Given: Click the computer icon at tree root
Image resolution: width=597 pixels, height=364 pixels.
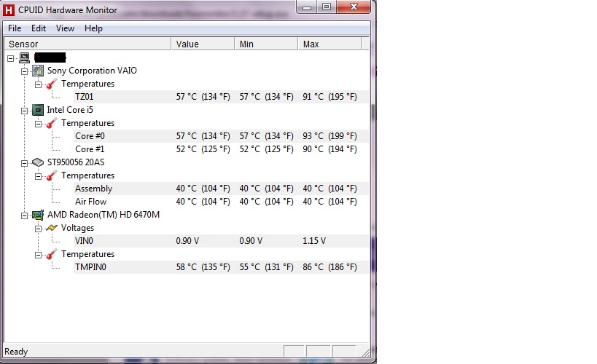Looking at the screenshot, I should coord(24,58).
